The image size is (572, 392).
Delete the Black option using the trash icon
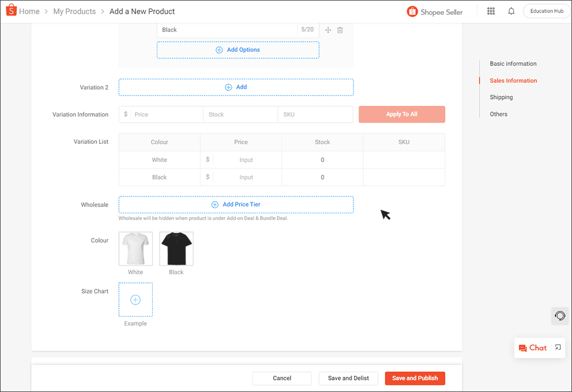pyautogui.click(x=340, y=30)
